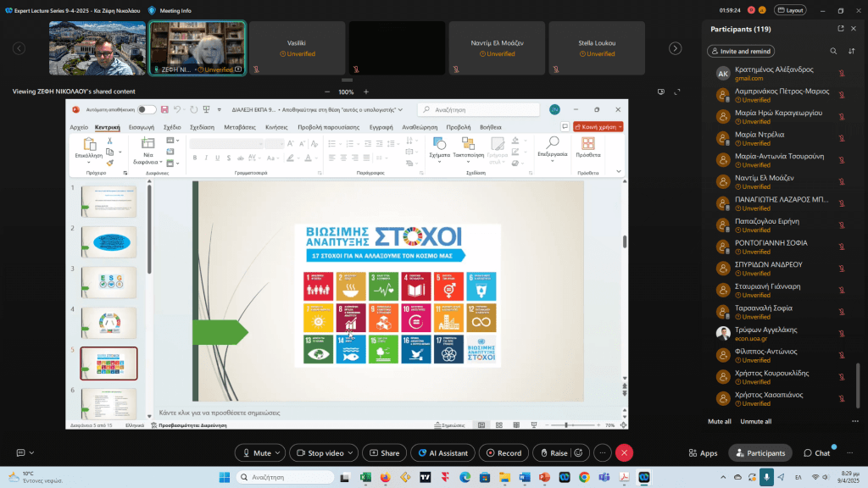Click fullscreen icon for shared content
The width and height of the screenshot is (868, 488).
[677, 91]
